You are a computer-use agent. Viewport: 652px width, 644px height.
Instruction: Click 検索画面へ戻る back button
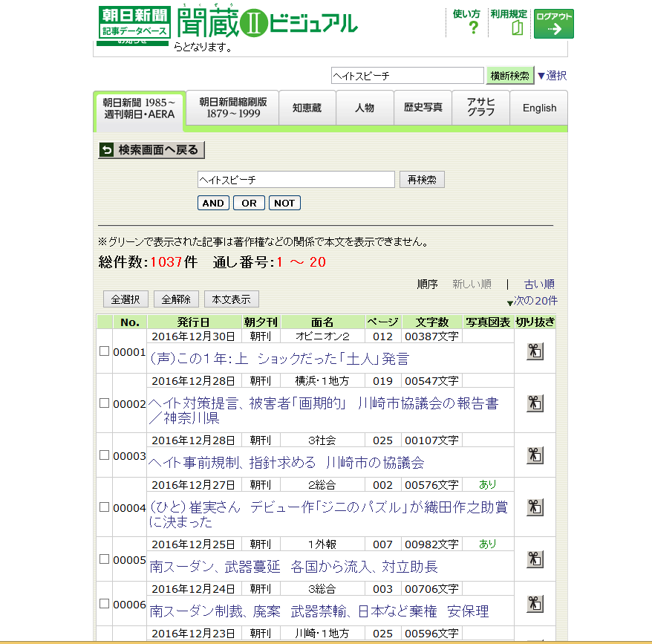coord(151,150)
